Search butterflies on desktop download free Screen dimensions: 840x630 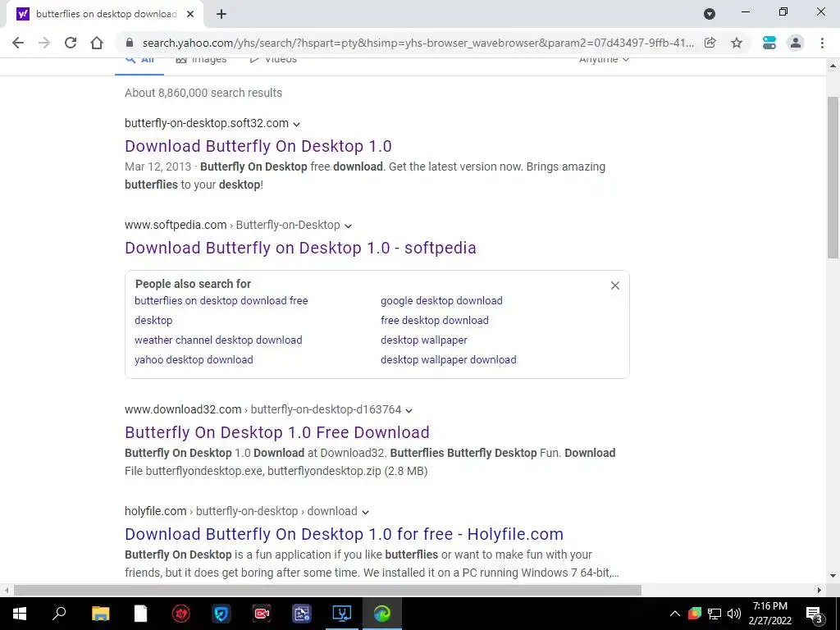coord(221,300)
